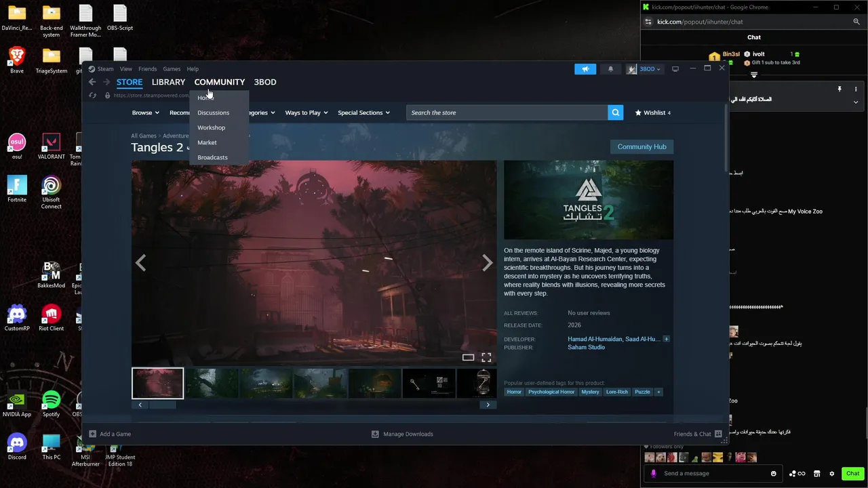This screenshot has height=488, width=868.
Task: Open VALORANT desktop shortcut
Action: (51, 145)
